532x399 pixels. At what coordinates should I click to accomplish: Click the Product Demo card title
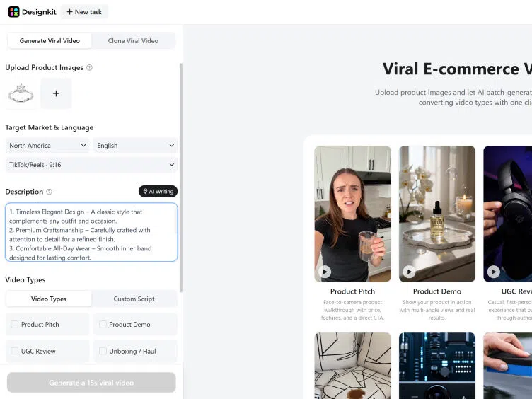click(437, 291)
